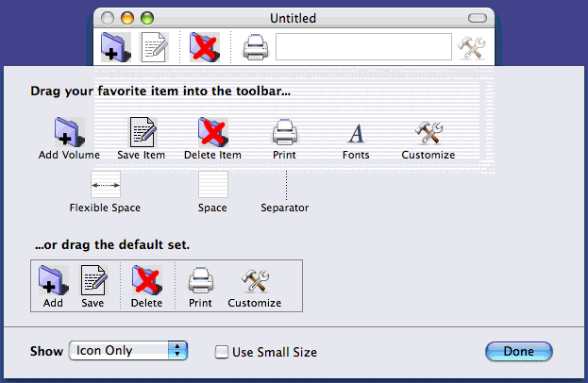Pick the Fonts icon
Screen dimensions: 588x383
click(356, 133)
